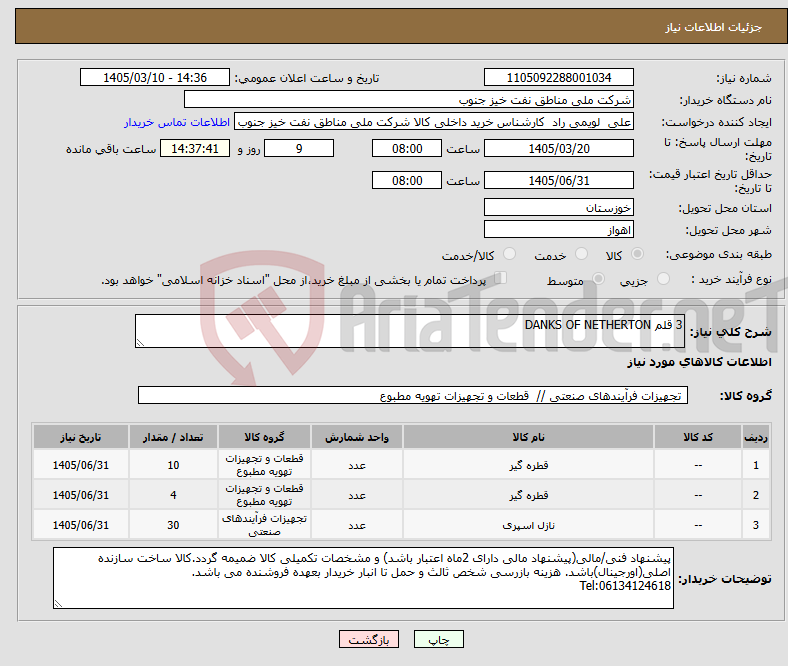Viewport: 788px width, 666px height.
Task: Click the جزئیات اطلاعات نیاز page header
Action: pyautogui.click(x=714, y=27)
